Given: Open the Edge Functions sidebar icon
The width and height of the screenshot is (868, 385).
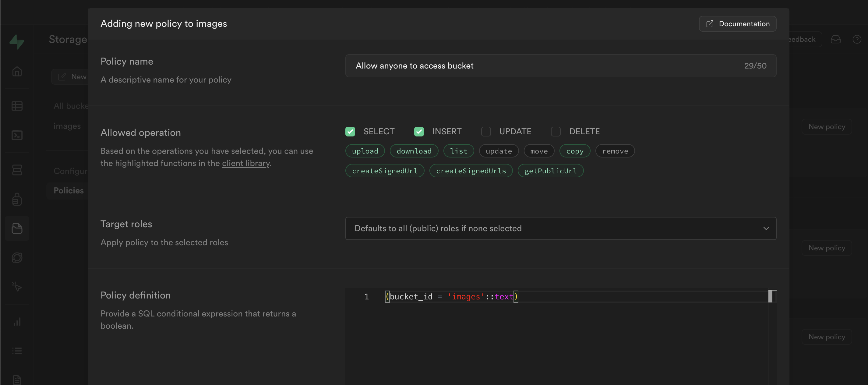Looking at the screenshot, I should (x=17, y=258).
